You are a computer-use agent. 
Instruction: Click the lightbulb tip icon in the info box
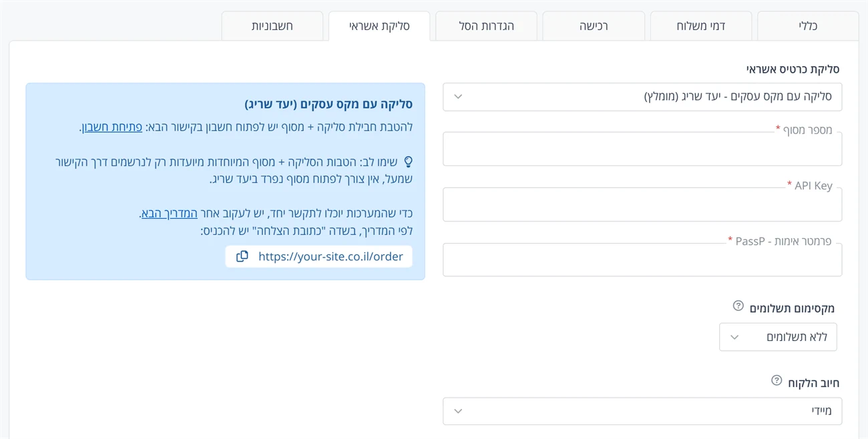[x=408, y=161]
